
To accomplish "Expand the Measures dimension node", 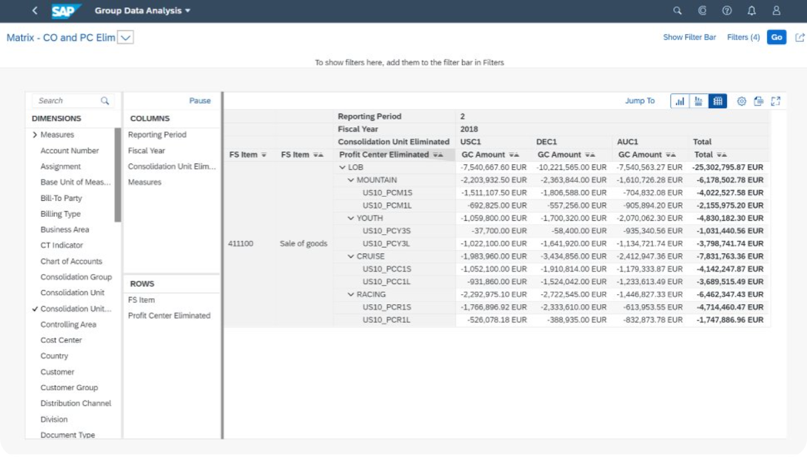I will point(36,135).
